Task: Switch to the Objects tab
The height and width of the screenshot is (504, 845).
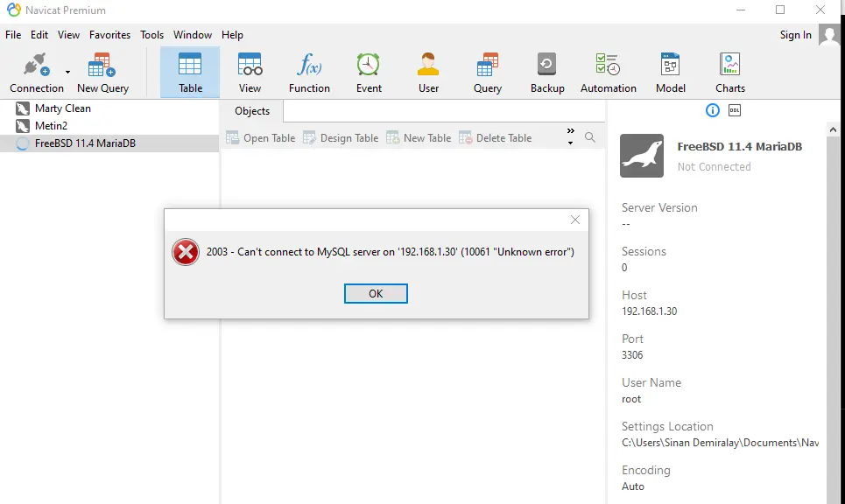Action: coord(251,111)
